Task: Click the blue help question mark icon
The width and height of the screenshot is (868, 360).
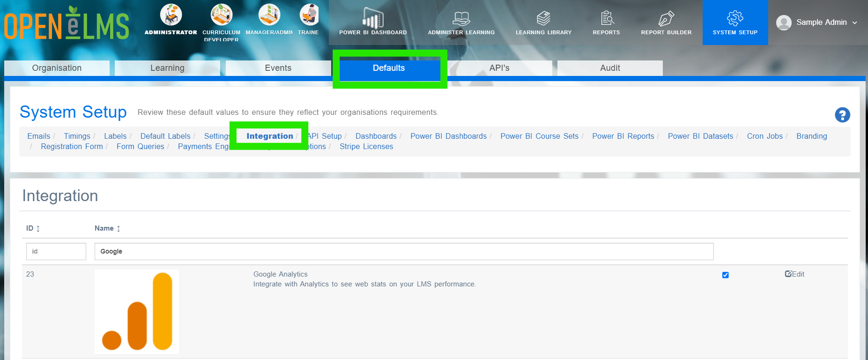Action: (x=842, y=115)
